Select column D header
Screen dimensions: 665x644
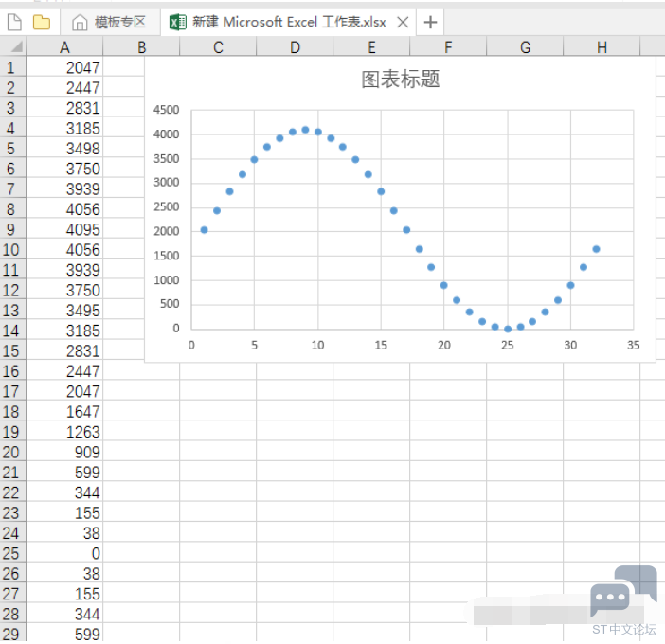pyautogui.click(x=295, y=46)
